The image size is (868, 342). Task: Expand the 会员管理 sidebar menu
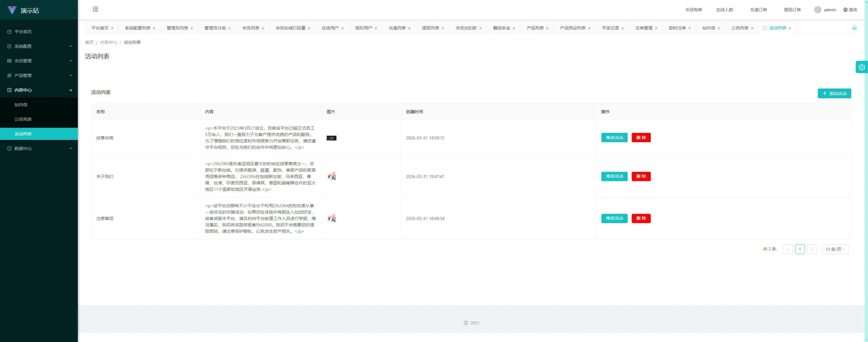click(x=39, y=61)
